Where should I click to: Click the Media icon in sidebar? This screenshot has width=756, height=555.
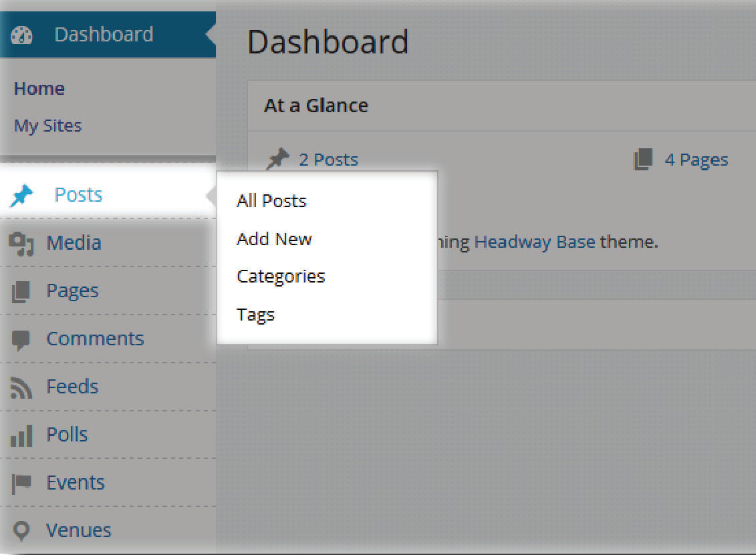tap(21, 244)
